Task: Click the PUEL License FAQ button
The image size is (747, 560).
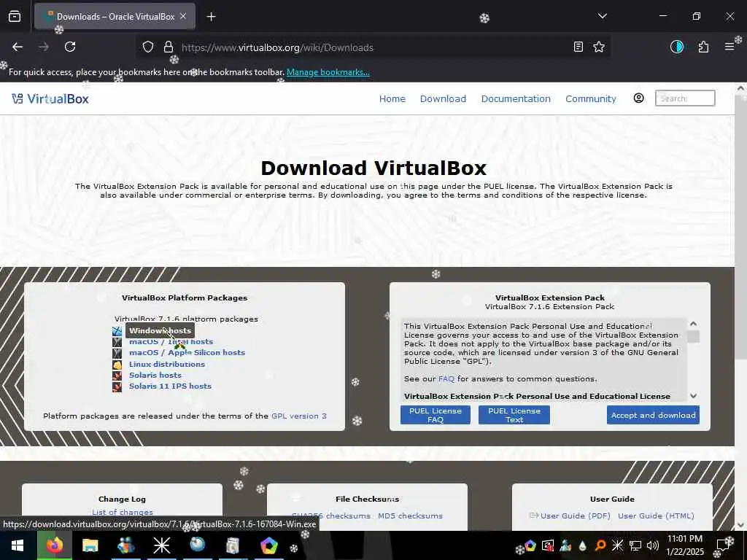Action: (x=435, y=415)
